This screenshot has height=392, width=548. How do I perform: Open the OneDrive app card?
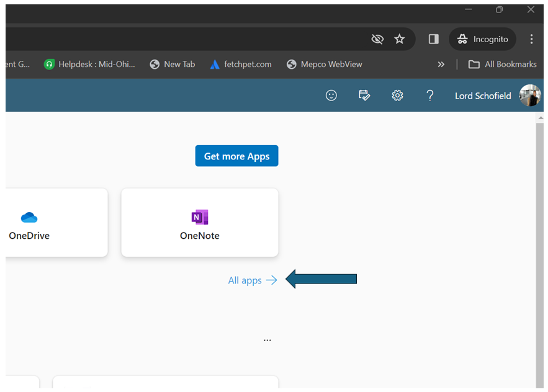click(56, 223)
